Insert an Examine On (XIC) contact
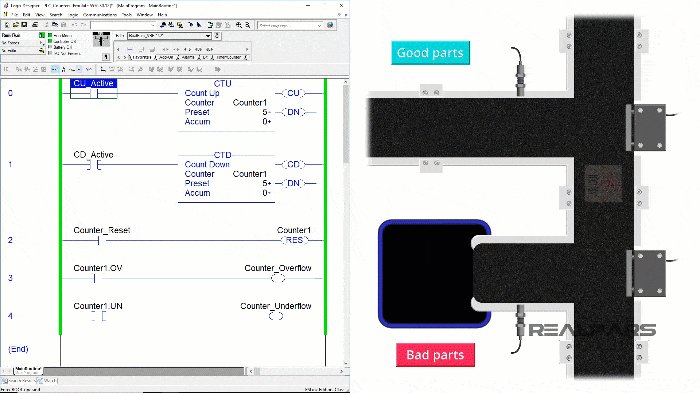This screenshot has width=700, height=393. pyautogui.click(x=165, y=49)
